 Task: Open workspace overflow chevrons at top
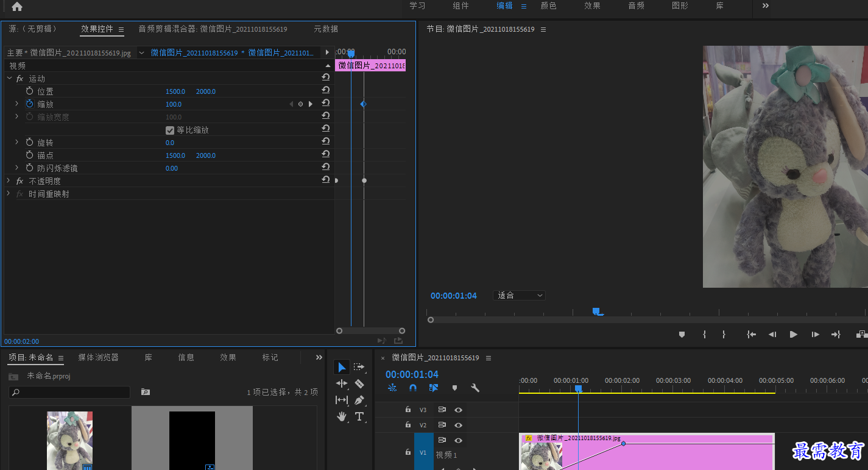(766, 5)
